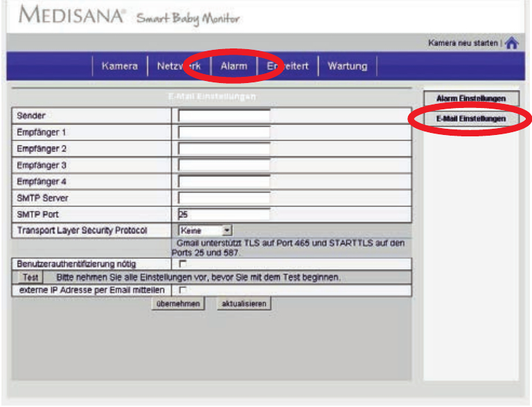Expand Transport Layer Security Protocol dropdown
This screenshot has width=532, height=407.
tap(206, 230)
